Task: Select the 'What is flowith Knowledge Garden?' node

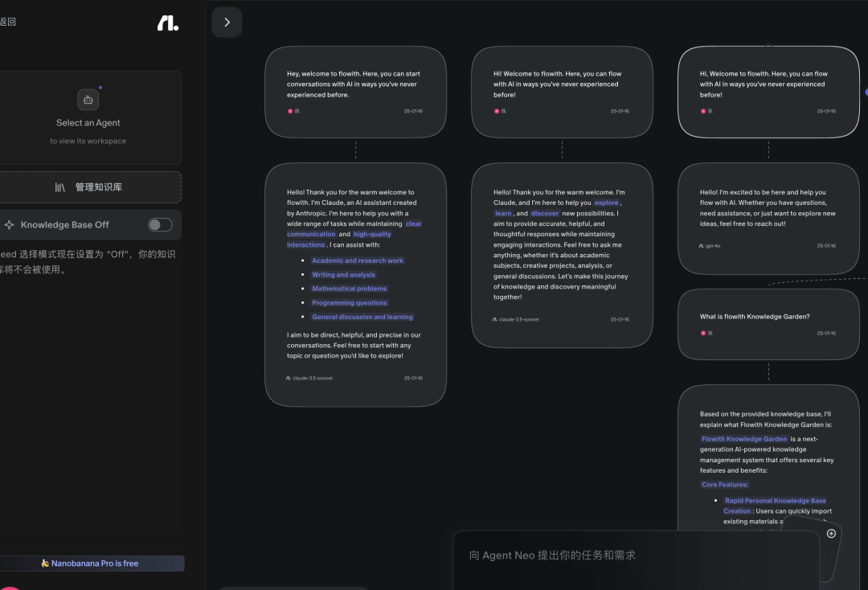Action: point(768,324)
